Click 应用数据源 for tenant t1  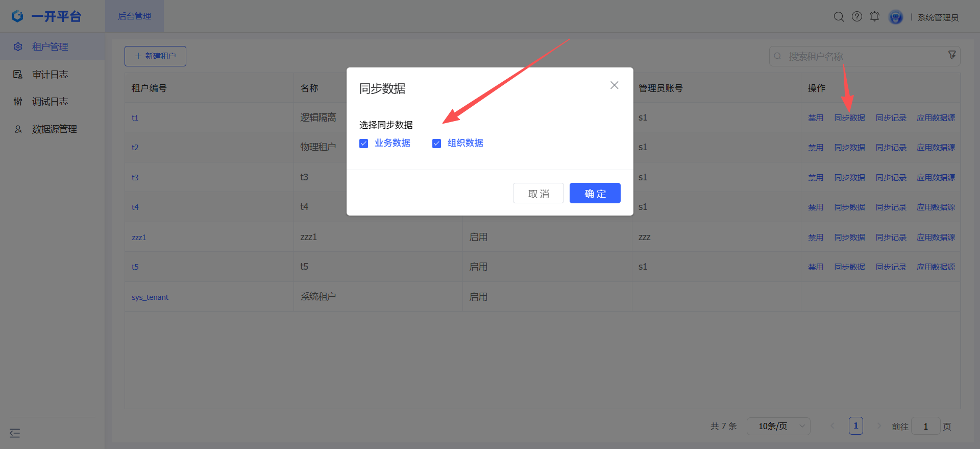click(x=936, y=118)
